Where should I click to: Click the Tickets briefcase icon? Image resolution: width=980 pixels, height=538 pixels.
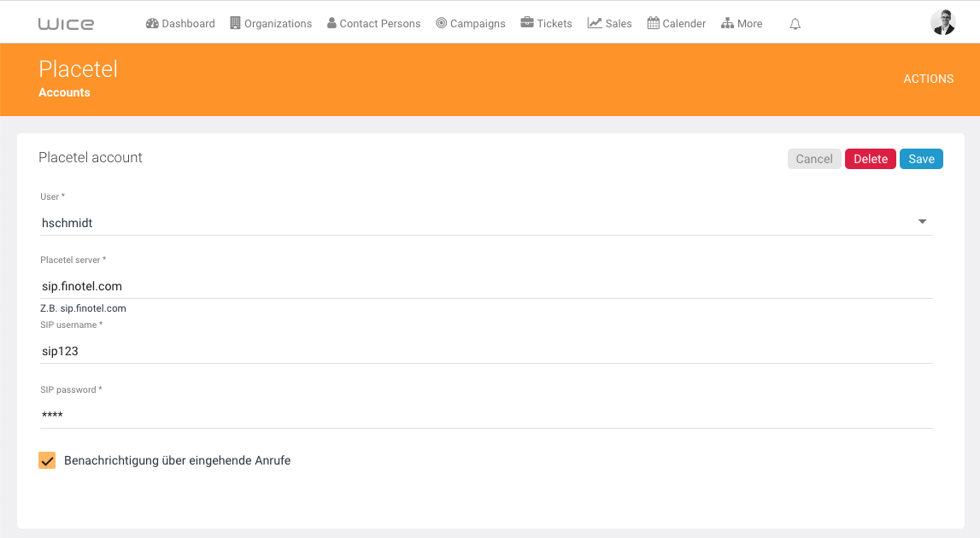click(x=527, y=22)
